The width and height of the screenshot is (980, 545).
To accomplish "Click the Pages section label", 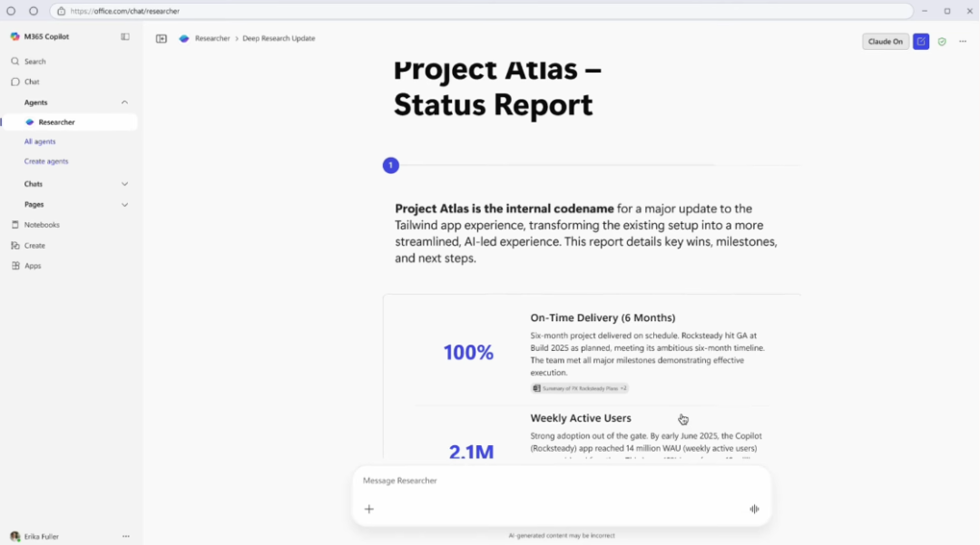I will point(34,205).
